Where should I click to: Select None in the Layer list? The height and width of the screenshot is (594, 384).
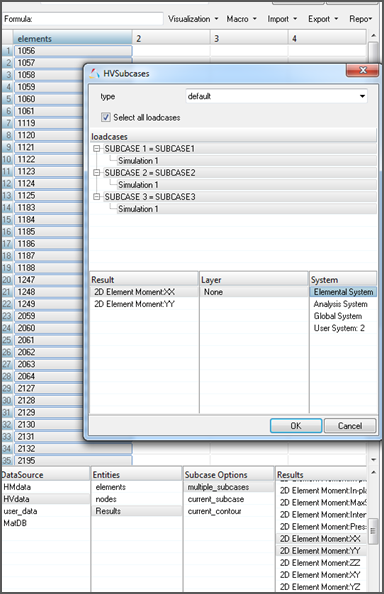point(254,292)
